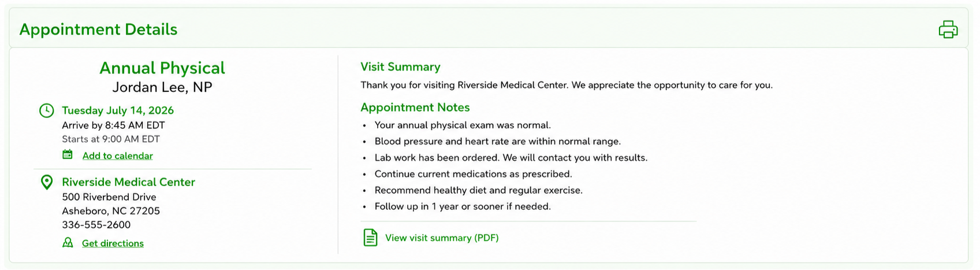
Task: Click the printer icon
Action: tap(948, 29)
